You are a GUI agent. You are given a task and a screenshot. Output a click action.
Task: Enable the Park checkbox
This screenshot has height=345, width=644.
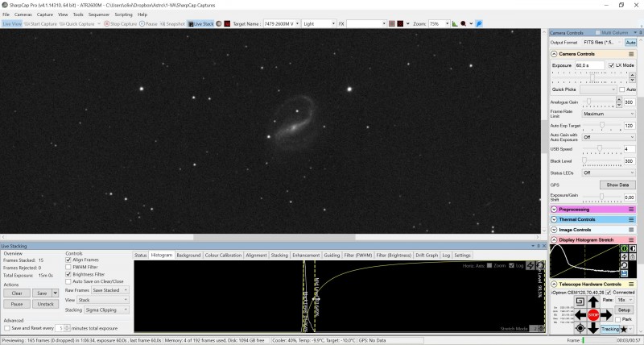617,319
